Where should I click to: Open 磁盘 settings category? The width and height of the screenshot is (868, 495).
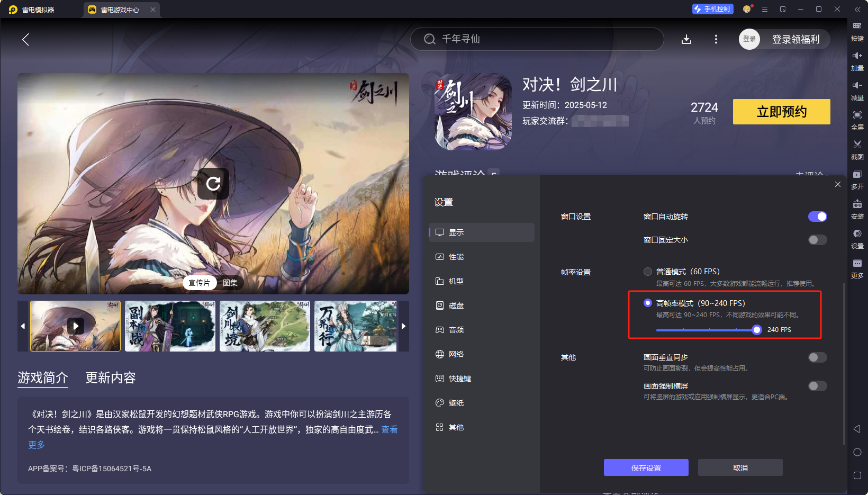(x=482, y=305)
